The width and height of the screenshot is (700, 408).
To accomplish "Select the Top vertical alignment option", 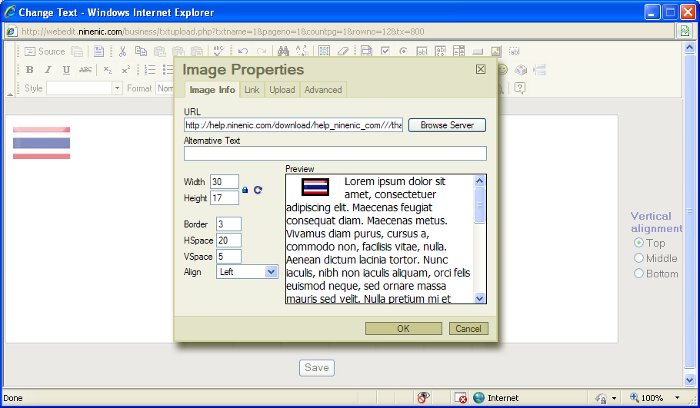I will click(639, 243).
